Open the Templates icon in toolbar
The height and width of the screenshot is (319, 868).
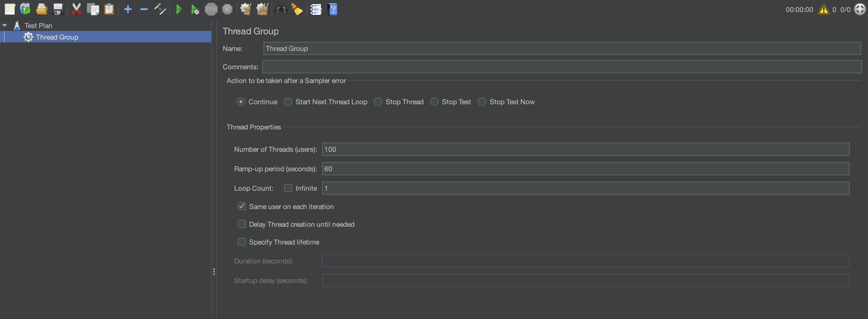tap(25, 9)
